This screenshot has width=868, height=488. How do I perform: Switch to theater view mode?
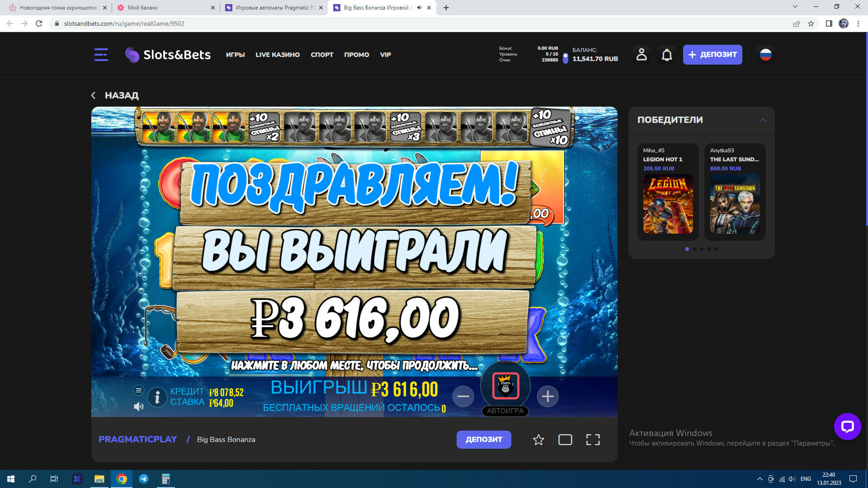565,440
